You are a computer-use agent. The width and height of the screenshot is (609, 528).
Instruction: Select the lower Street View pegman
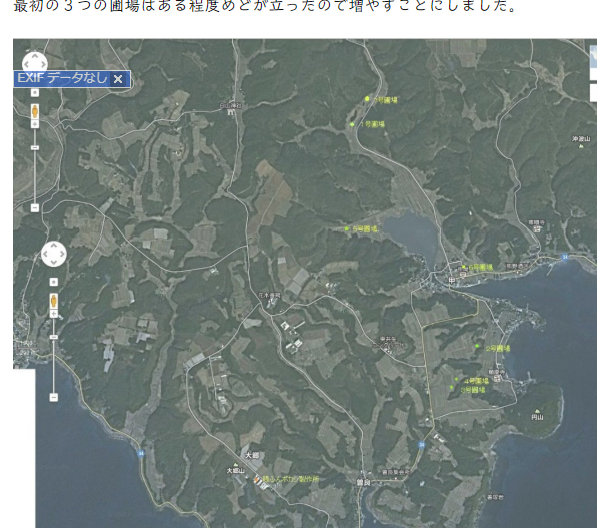(54, 301)
